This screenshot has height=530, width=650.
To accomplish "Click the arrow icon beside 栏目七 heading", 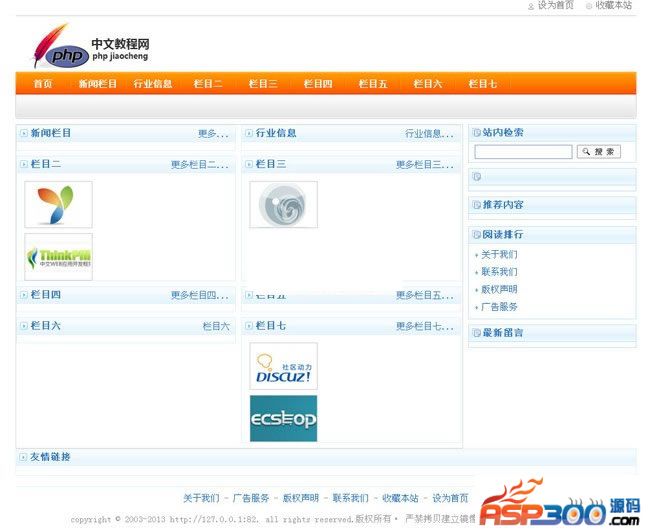I will (x=249, y=326).
